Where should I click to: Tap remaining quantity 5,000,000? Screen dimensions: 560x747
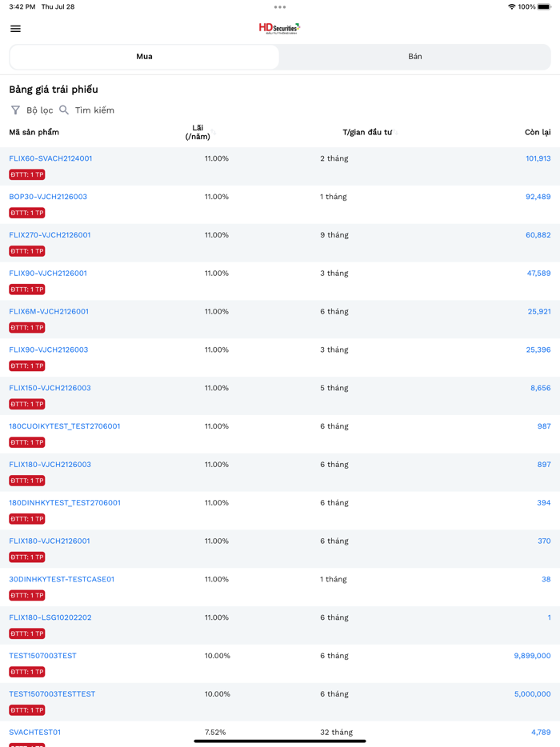532,694
